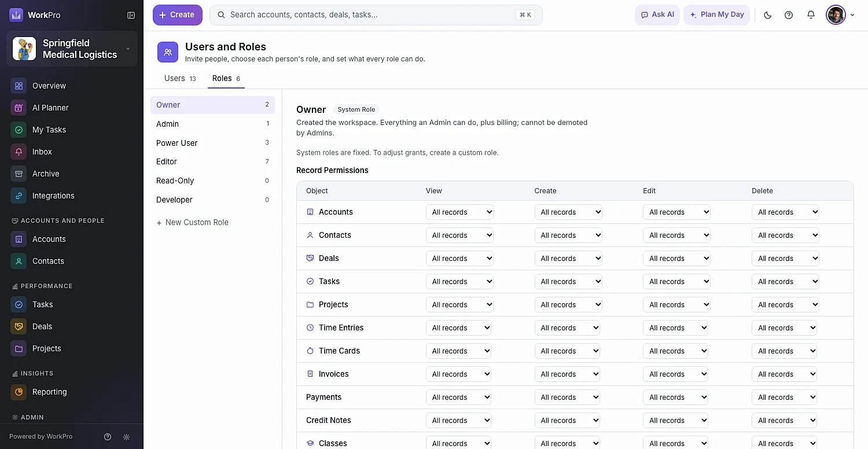
Task: Open the account menu chevron beside avatar
Action: [852, 15]
